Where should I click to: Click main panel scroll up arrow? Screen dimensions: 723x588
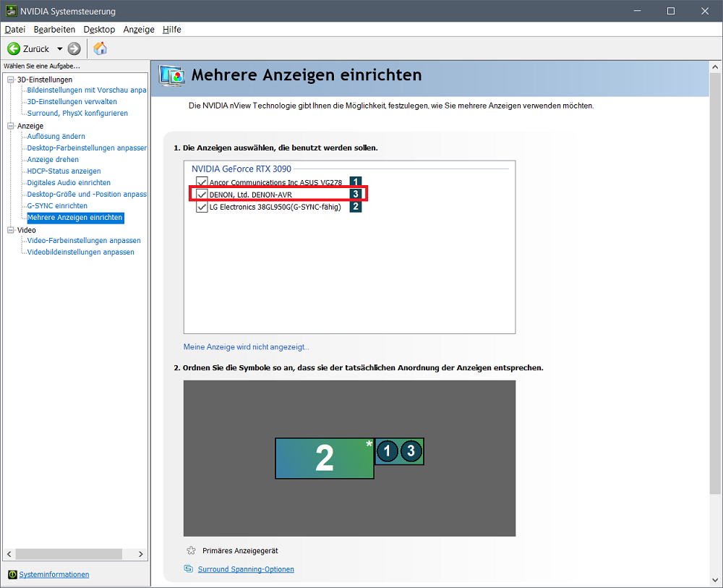[x=715, y=67]
